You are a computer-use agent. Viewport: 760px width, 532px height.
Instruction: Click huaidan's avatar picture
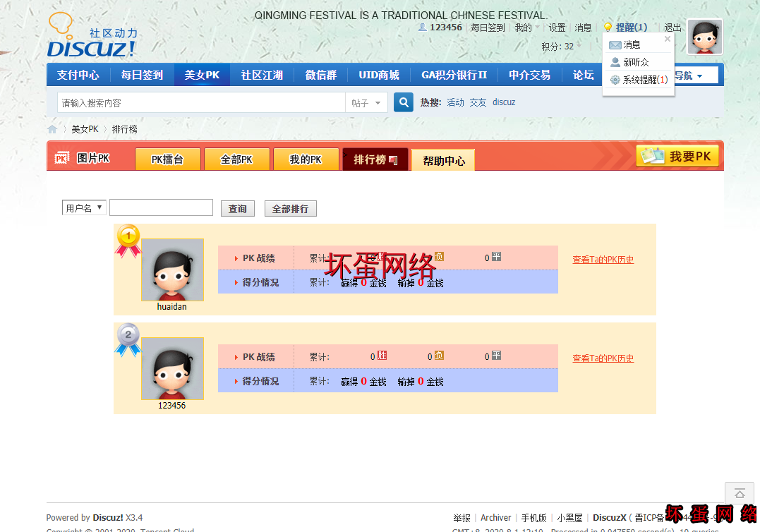pos(173,270)
